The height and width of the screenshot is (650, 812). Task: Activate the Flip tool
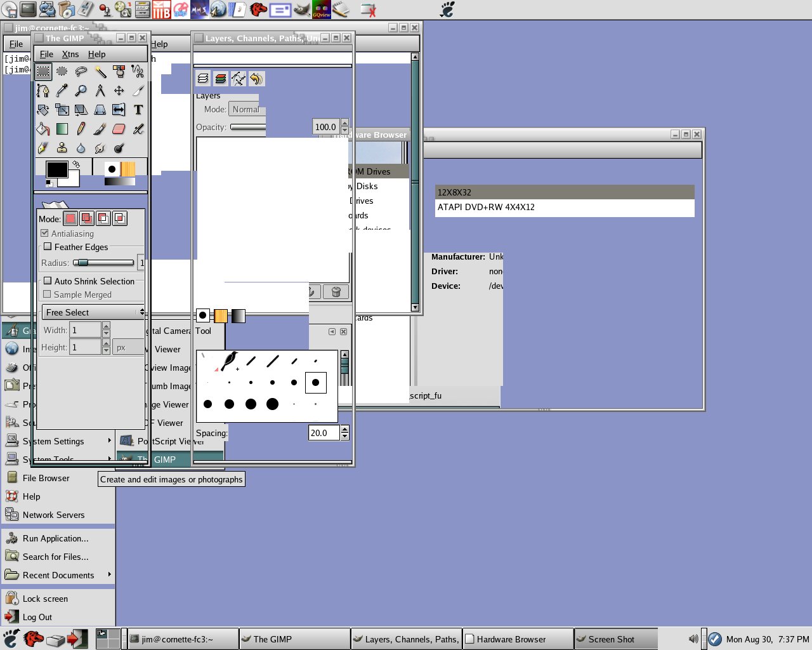click(119, 110)
